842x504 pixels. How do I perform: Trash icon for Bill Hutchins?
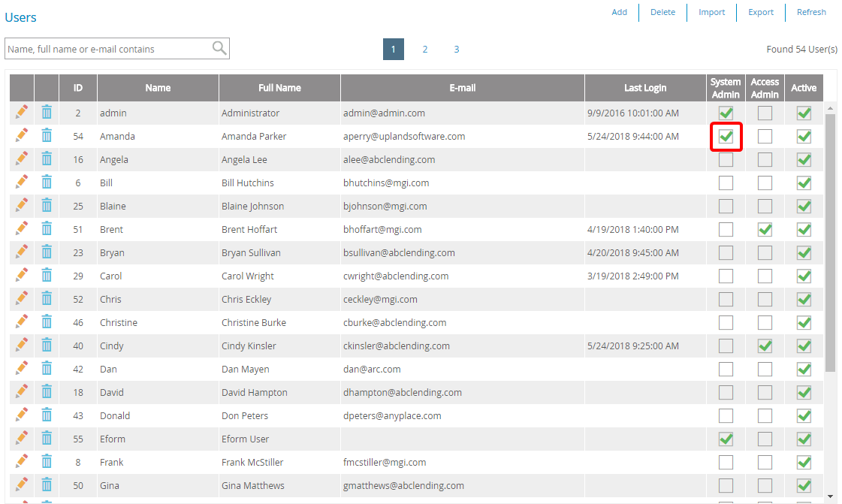(47, 182)
